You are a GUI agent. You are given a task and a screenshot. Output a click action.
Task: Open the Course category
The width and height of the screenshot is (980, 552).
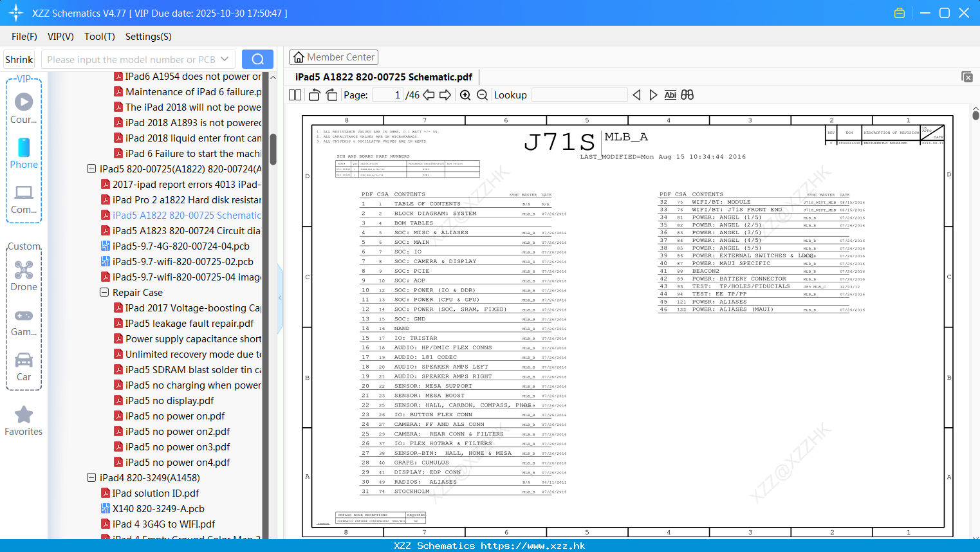click(x=24, y=108)
